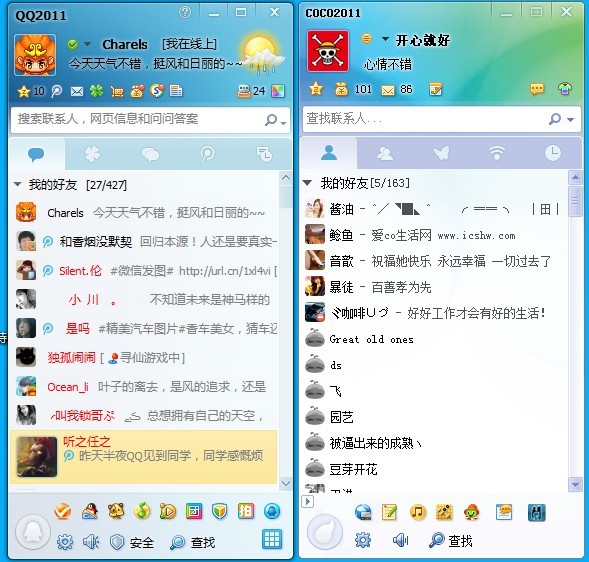Expand the small side panel arrow in COCO2011
The image size is (589, 562).
[307, 502]
